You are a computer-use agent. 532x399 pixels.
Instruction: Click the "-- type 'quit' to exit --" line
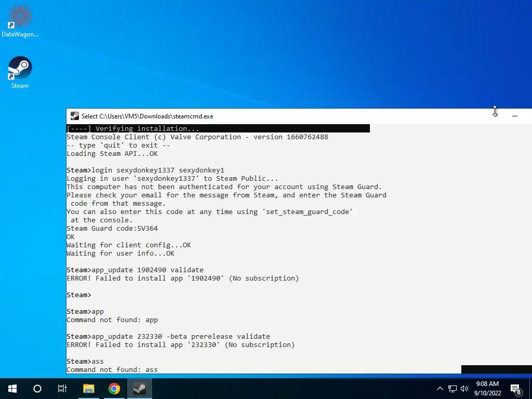[118, 145]
